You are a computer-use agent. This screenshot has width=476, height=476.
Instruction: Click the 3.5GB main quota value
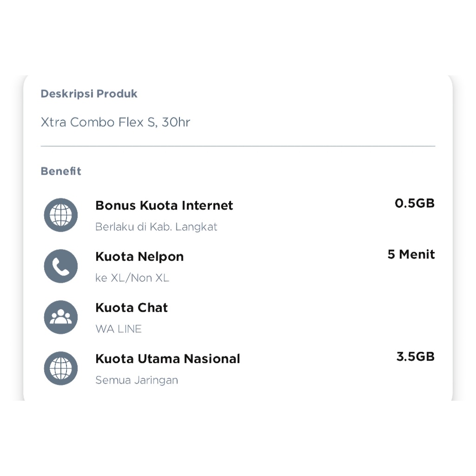pyautogui.click(x=416, y=357)
